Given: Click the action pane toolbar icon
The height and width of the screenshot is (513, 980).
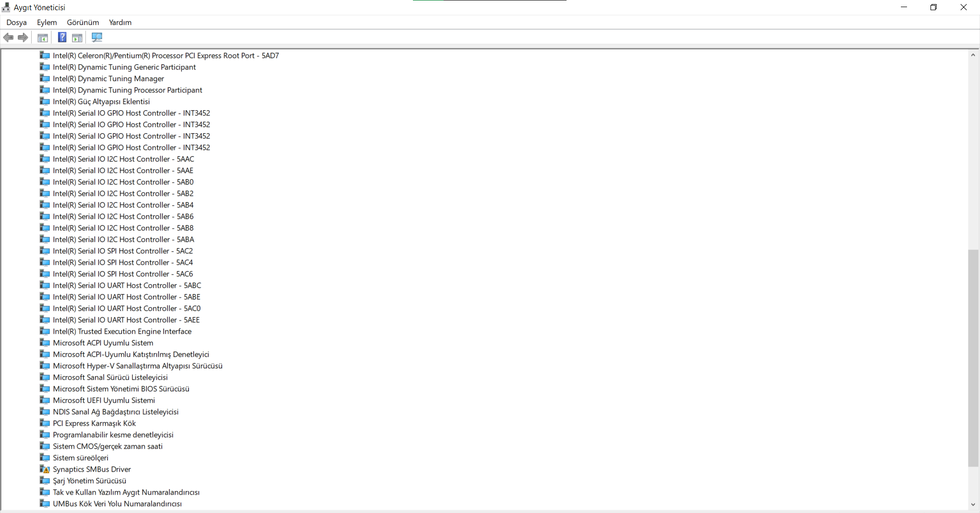Looking at the screenshot, I should pos(77,38).
